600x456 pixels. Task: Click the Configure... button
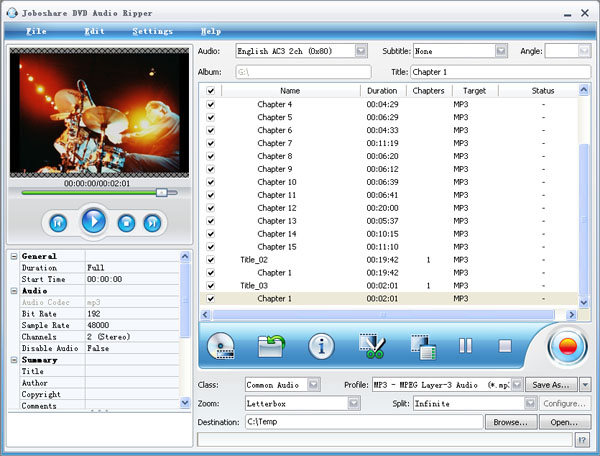564,403
